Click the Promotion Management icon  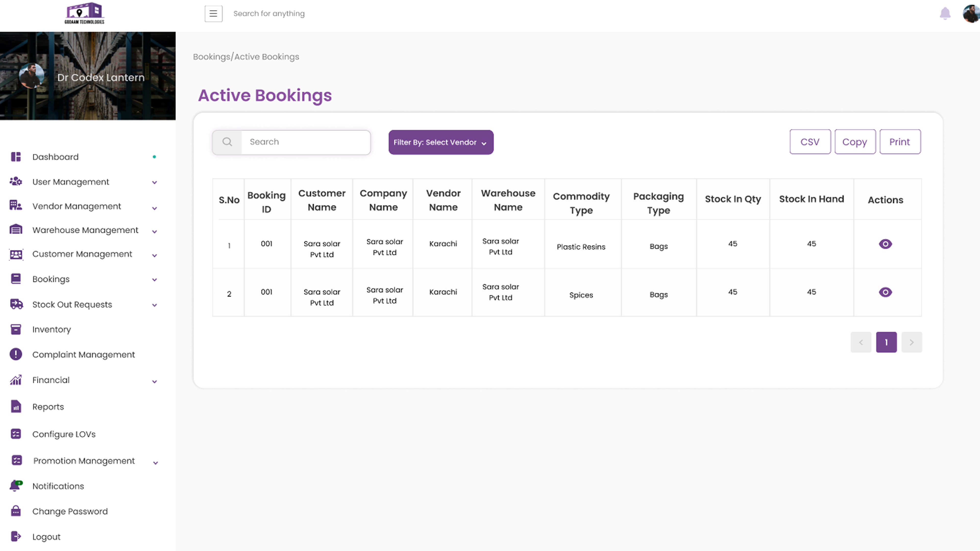pyautogui.click(x=17, y=460)
